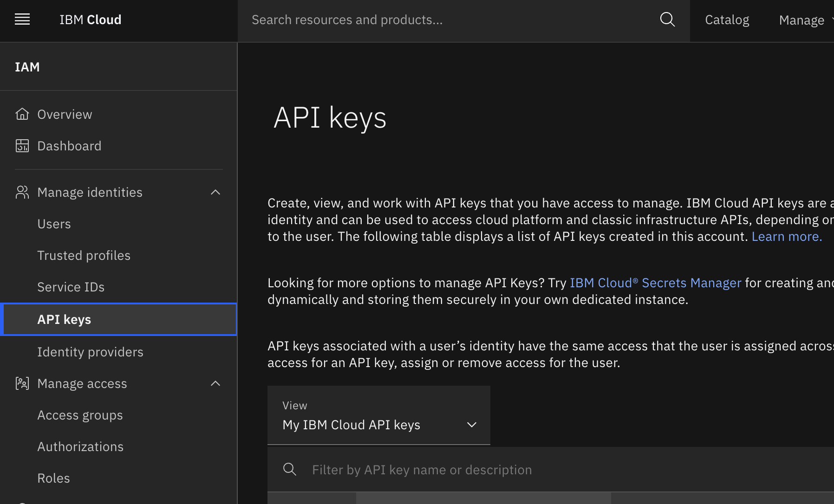Collapse the Manage access section chevron
This screenshot has width=834, height=504.
click(x=215, y=383)
